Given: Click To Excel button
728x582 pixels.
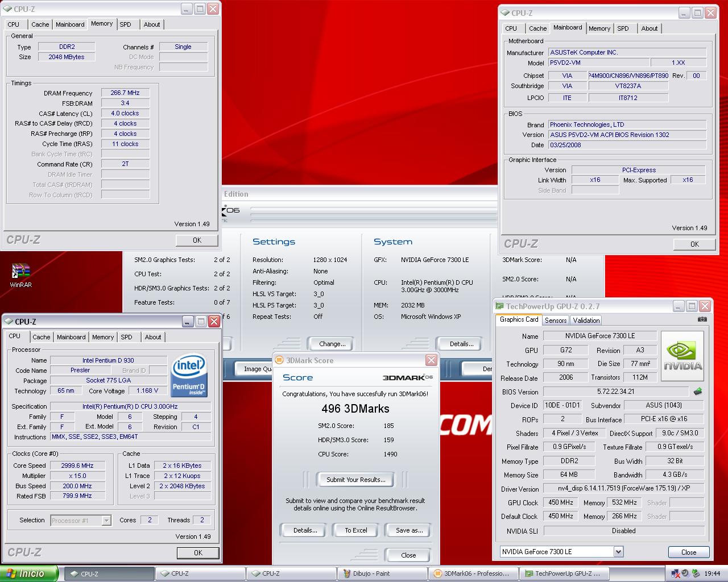Looking at the screenshot, I should point(356,530).
